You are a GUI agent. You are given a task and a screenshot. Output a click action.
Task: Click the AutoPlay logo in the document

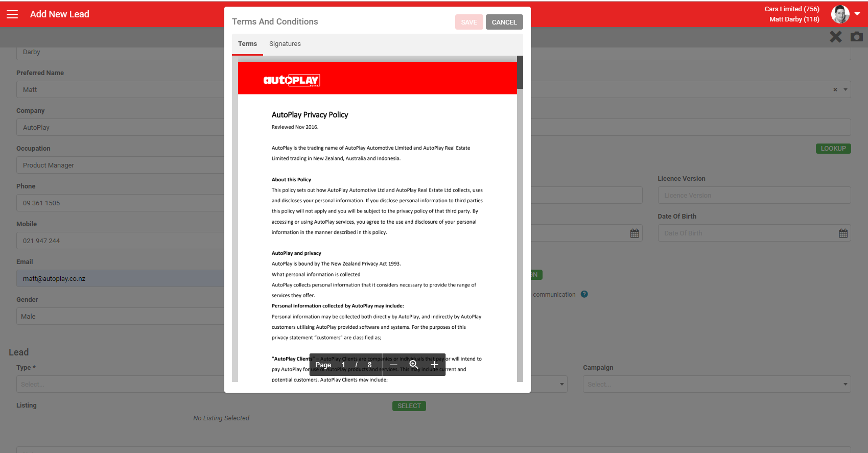click(291, 80)
